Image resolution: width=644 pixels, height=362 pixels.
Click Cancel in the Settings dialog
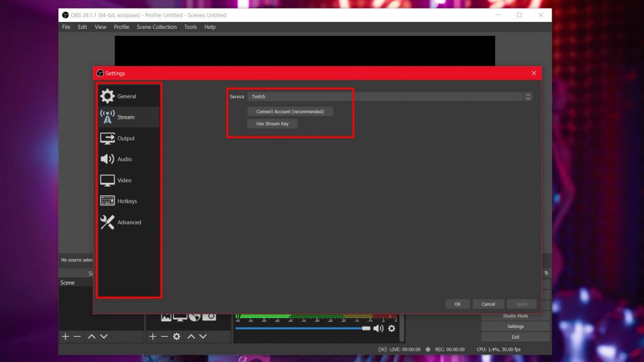(488, 304)
